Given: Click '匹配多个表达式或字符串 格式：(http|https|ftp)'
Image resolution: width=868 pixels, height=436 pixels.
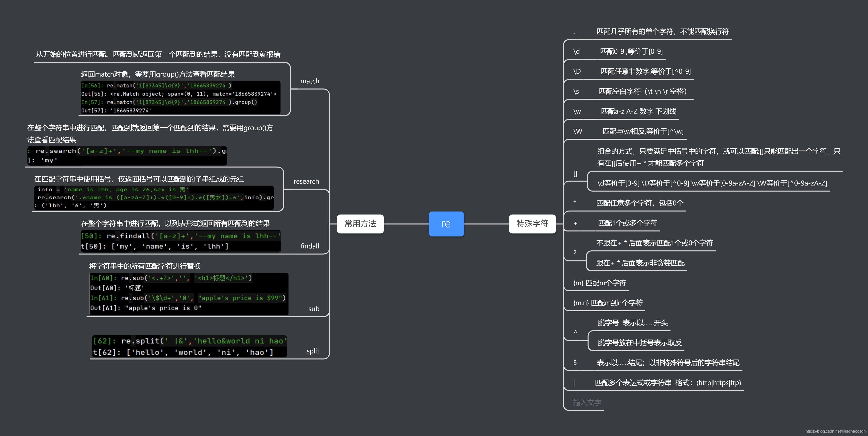Looking at the screenshot, I should tap(668, 383).
